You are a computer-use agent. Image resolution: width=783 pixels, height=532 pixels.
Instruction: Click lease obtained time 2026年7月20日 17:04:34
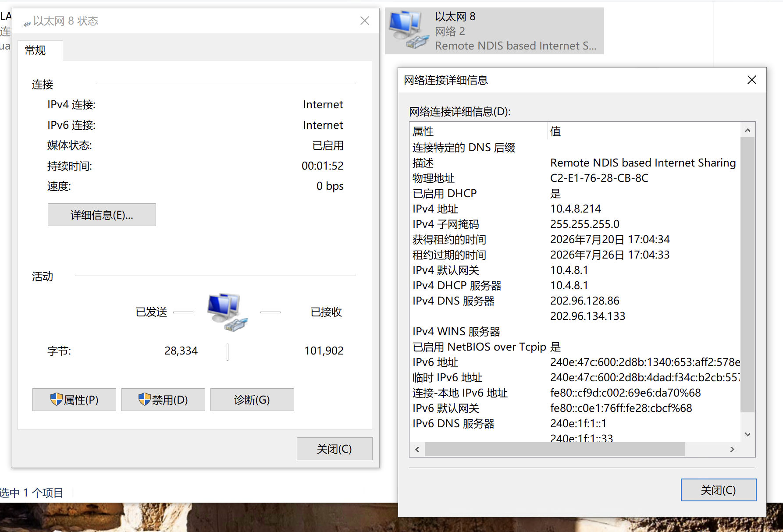pyautogui.click(x=610, y=240)
